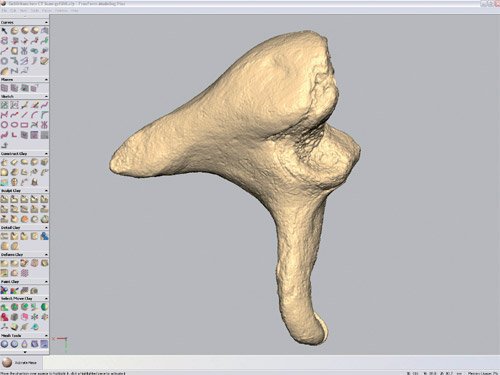Pick the pink rectangle sketch tool
Screen dimensions: 500x375
[24, 125]
